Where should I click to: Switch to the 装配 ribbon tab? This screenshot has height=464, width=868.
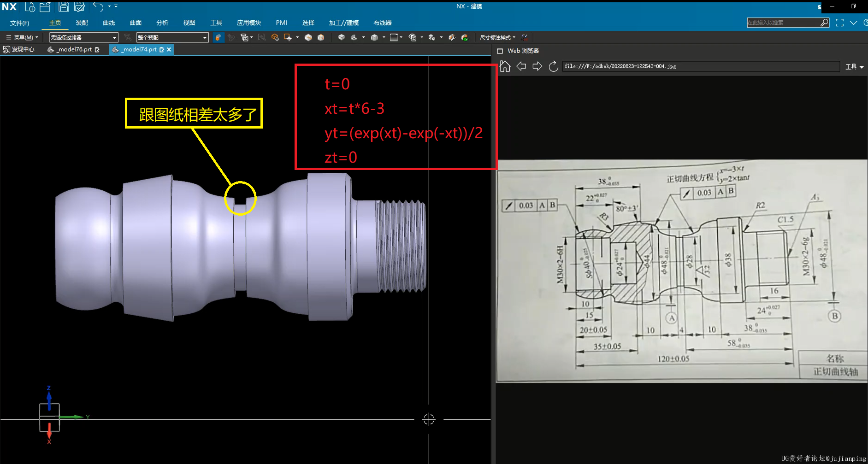tap(82, 23)
